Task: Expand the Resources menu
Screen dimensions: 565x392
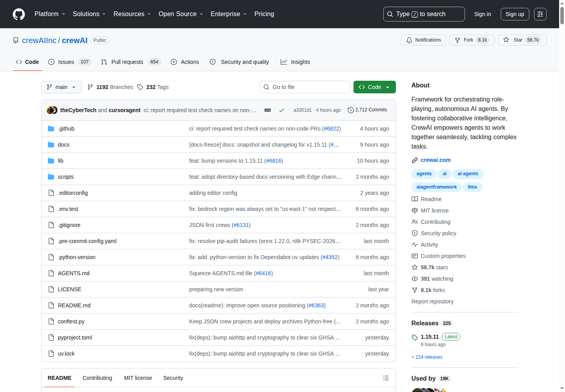Action: tap(132, 14)
